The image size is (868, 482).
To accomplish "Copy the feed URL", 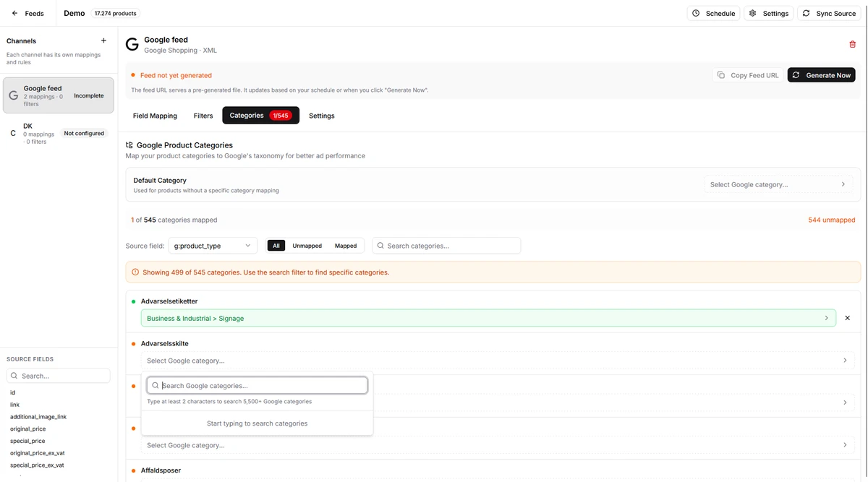I will pos(747,75).
